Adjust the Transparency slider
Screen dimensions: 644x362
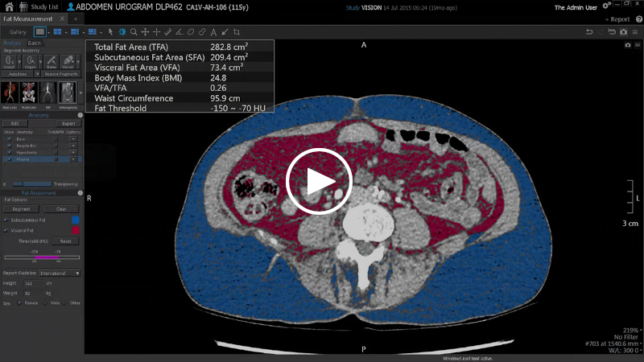tap(32, 184)
